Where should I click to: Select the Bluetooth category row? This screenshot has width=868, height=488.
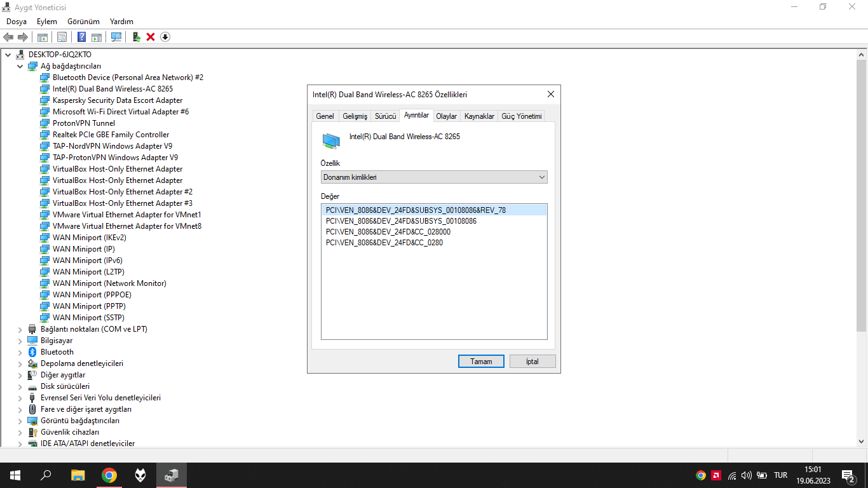coord(57,352)
